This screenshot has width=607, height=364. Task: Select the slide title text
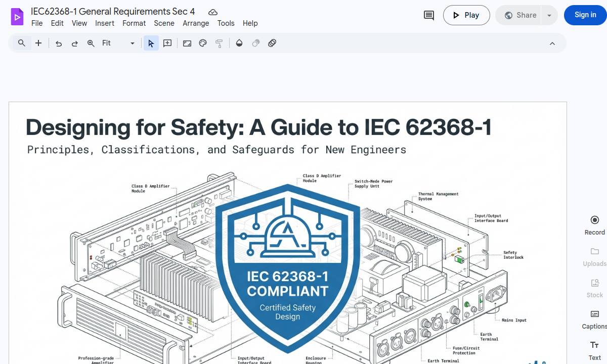(258, 127)
